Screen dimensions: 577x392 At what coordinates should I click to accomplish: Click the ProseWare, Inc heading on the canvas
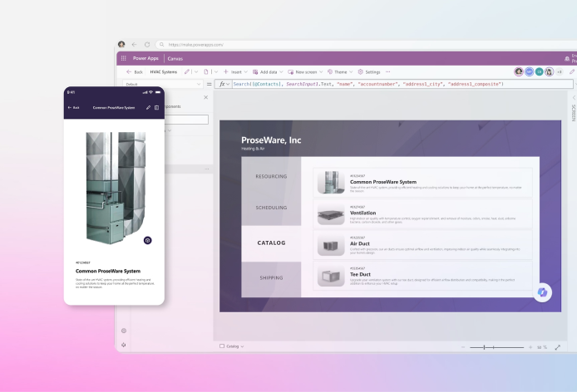pos(271,140)
